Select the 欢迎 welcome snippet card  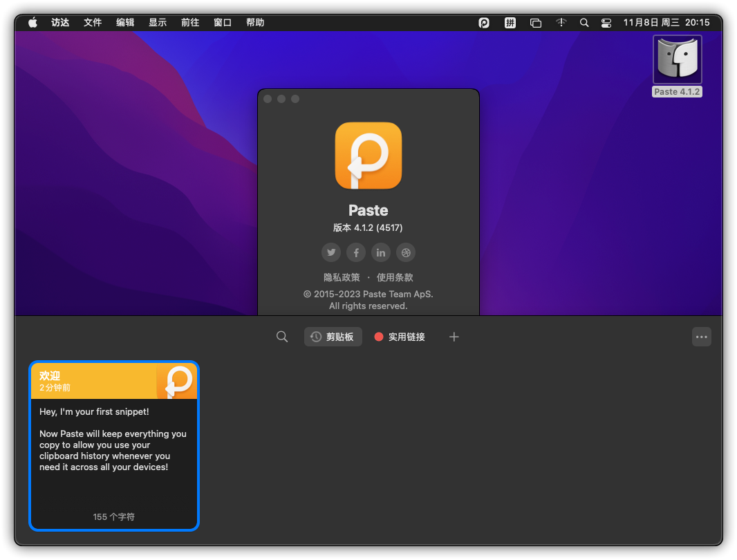click(114, 446)
